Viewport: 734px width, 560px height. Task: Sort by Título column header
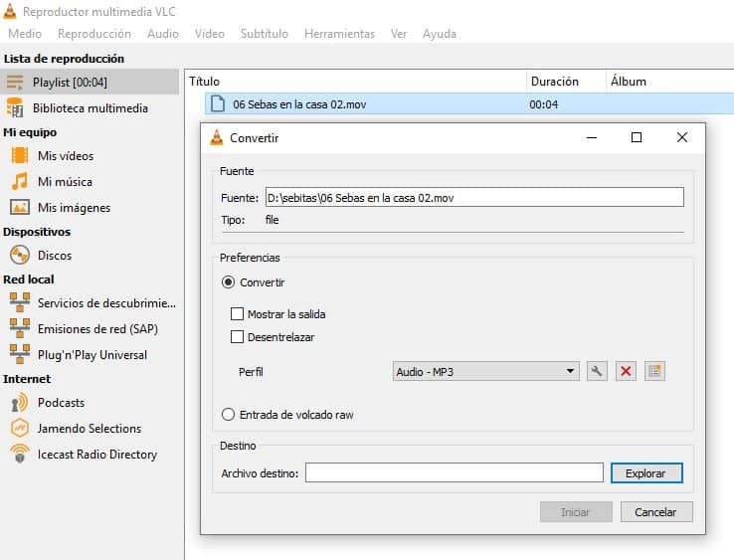click(x=356, y=82)
